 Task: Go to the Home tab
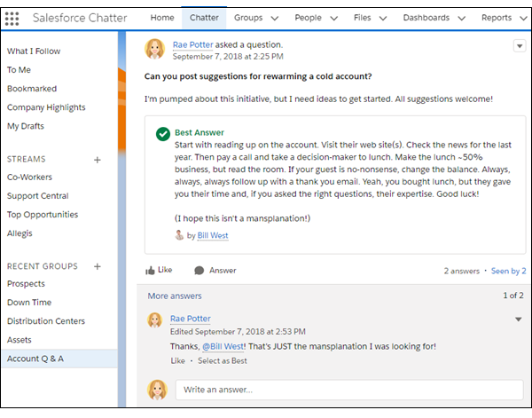(x=162, y=18)
